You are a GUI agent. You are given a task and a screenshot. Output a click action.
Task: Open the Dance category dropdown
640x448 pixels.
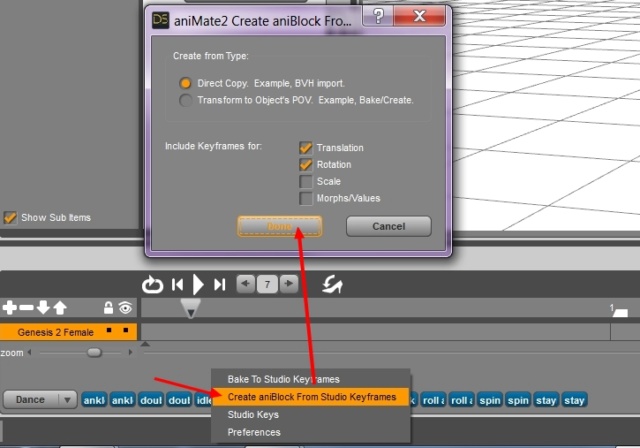tap(40, 400)
